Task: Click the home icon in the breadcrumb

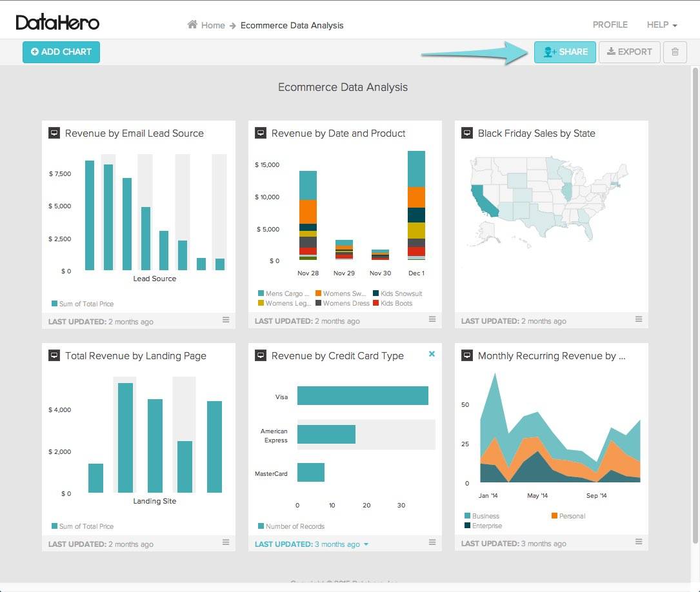Action: [192, 25]
